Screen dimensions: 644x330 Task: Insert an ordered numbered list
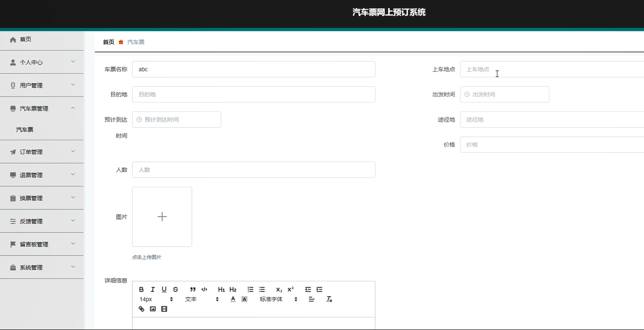(251, 289)
